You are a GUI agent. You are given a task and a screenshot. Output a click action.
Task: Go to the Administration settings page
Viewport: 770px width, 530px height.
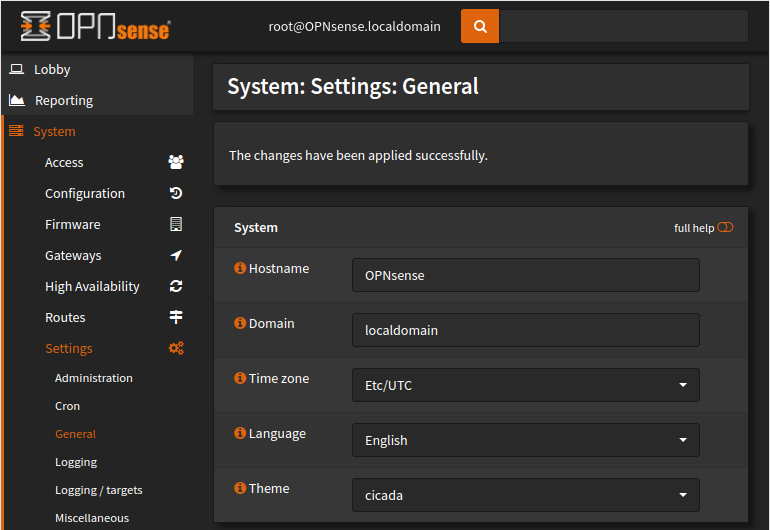pos(93,378)
